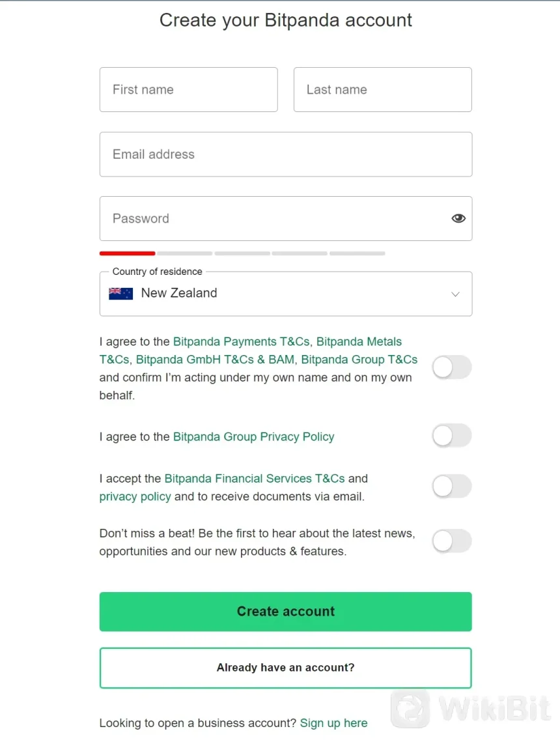560x740 pixels.
Task: Open the Bitpanda Payments T&Cs link
Action: point(242,341)
